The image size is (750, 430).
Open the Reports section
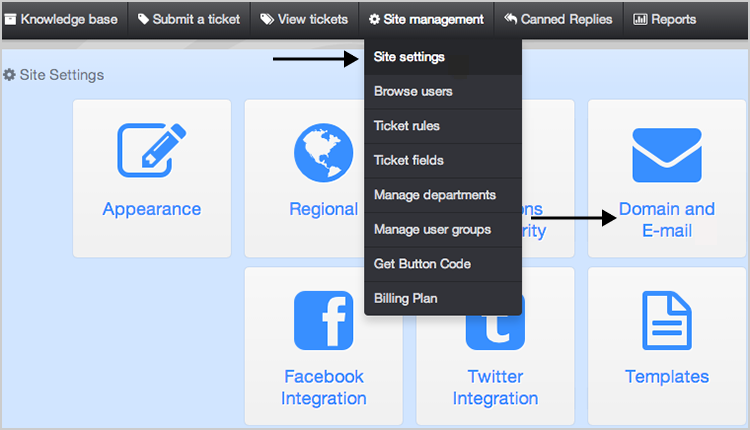(x=665, y=19)
